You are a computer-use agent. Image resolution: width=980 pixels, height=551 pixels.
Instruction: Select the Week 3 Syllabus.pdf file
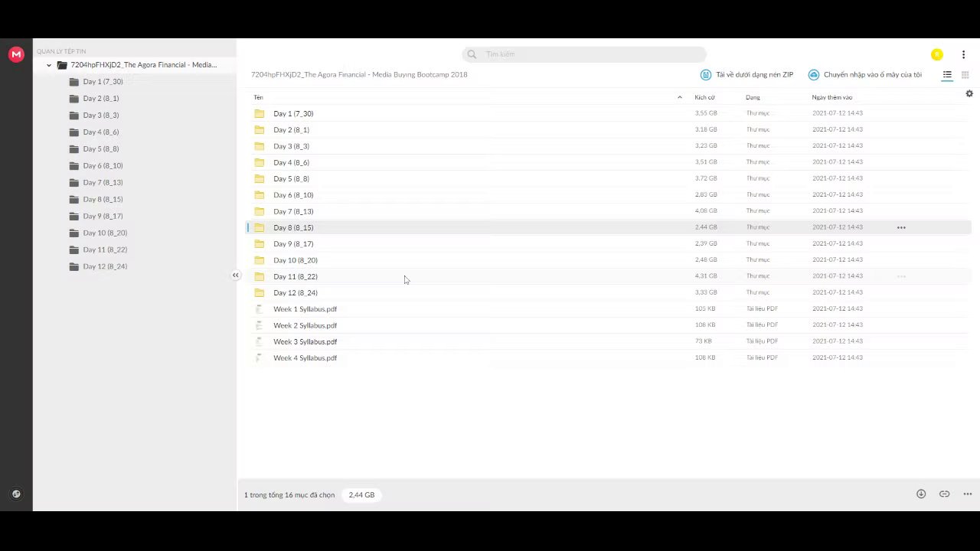(608, 342)
